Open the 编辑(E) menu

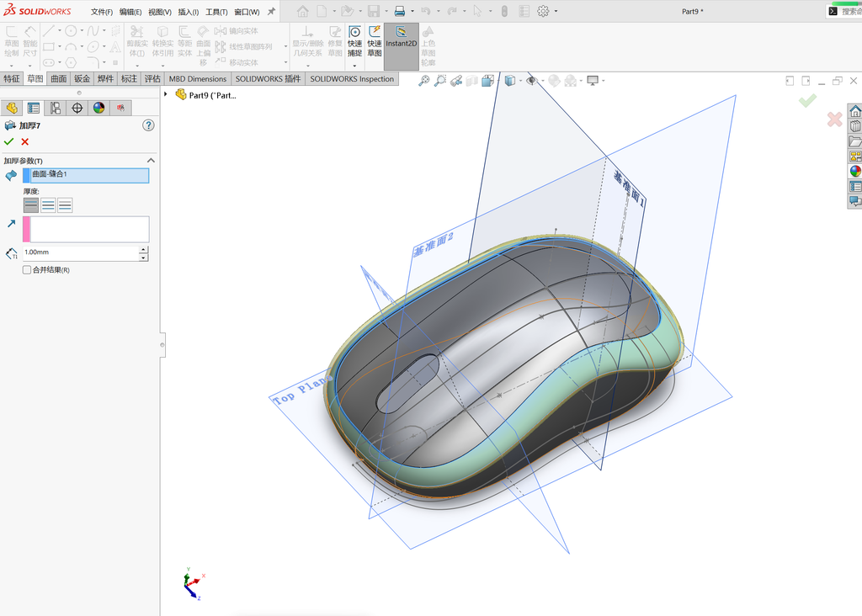pyautogui.click(x=130, y=12)
